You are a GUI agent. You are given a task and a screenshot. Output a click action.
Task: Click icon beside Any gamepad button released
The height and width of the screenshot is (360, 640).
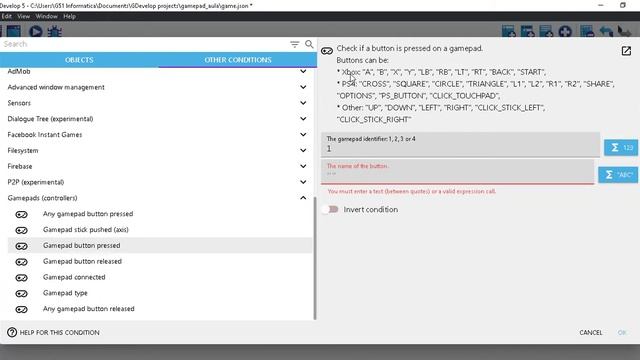[21, 309]
